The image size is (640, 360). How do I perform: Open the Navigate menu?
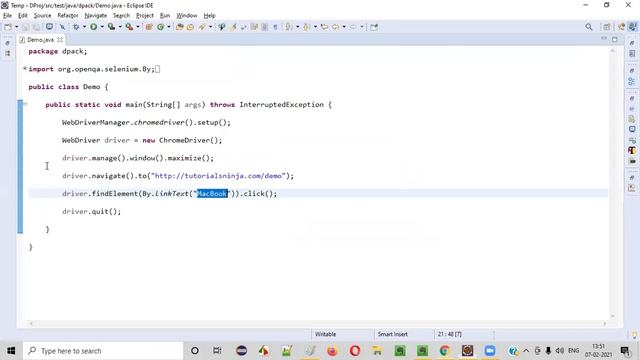pyautogui.click(x=96, y=16)
